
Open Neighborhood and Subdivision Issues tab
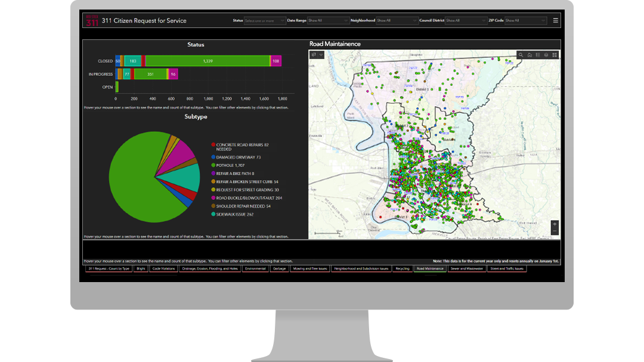(361, 269)
